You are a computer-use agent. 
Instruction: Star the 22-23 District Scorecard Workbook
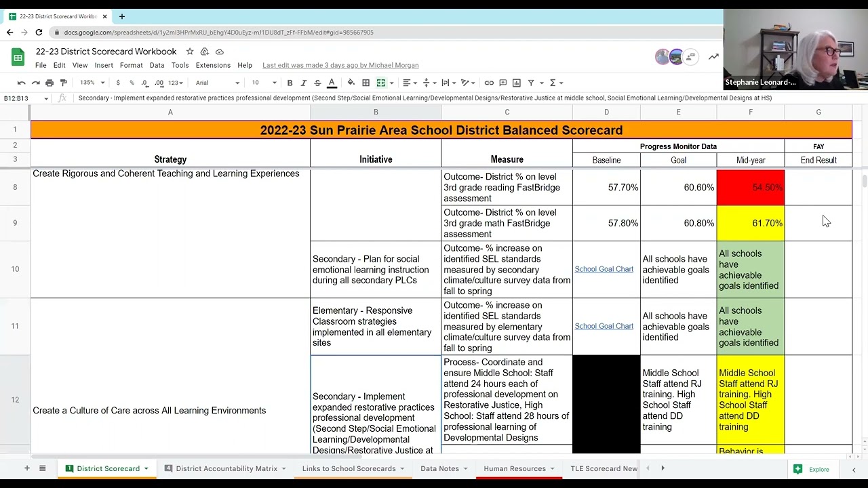[190, 52]
